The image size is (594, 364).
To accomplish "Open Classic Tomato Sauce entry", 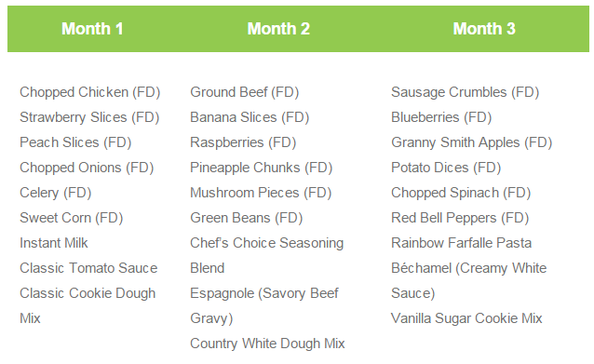I will click(88, 268).
